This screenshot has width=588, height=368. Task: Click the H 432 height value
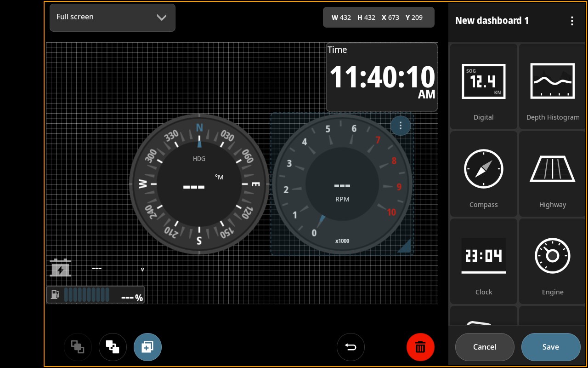click(366, 17)
